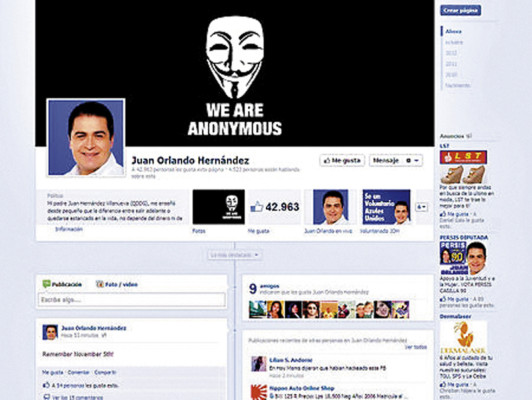Click the Ver todos link
This screenshot has width=532, height=400.
pyautogui.click(x=416, y=347)
